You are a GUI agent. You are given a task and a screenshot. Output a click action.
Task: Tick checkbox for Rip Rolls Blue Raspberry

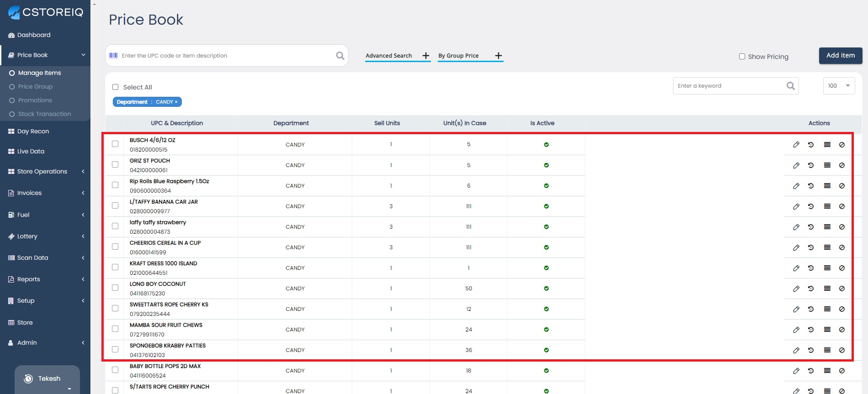point(115,185)
